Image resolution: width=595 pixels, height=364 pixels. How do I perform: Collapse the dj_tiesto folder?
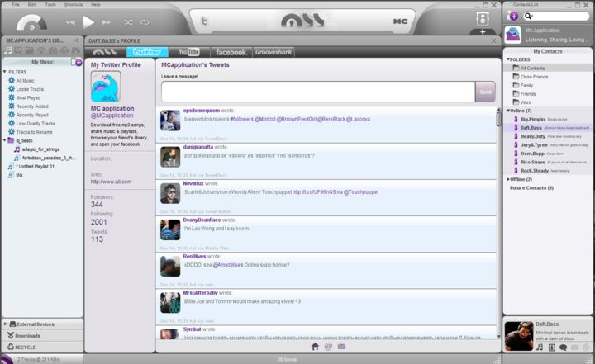[5, 140]
